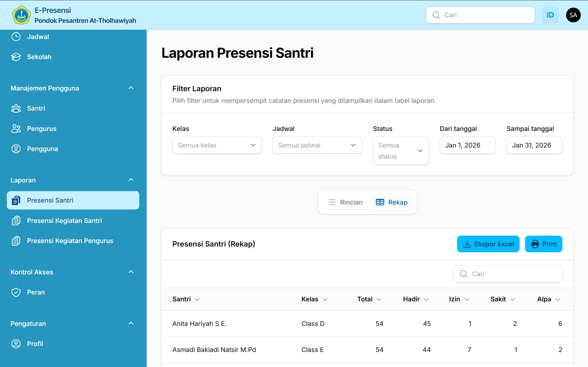
Task: Open Presensi Kegiatan Pengurus page
Action: [70, 241]
